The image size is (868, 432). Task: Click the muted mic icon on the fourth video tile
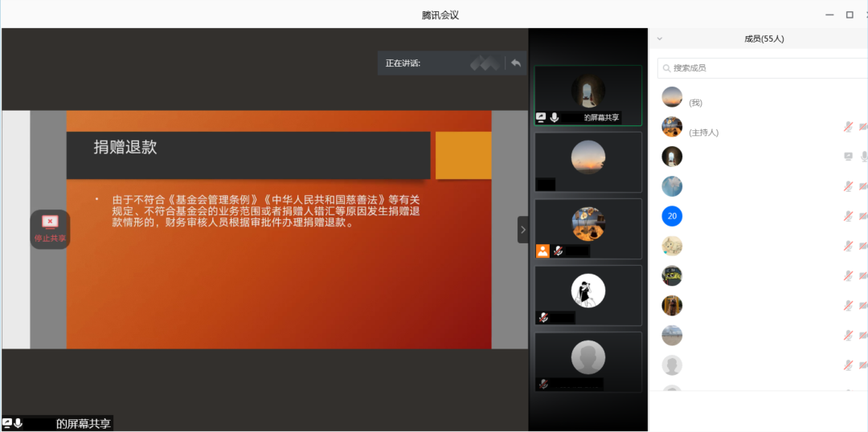coord(544,318)
